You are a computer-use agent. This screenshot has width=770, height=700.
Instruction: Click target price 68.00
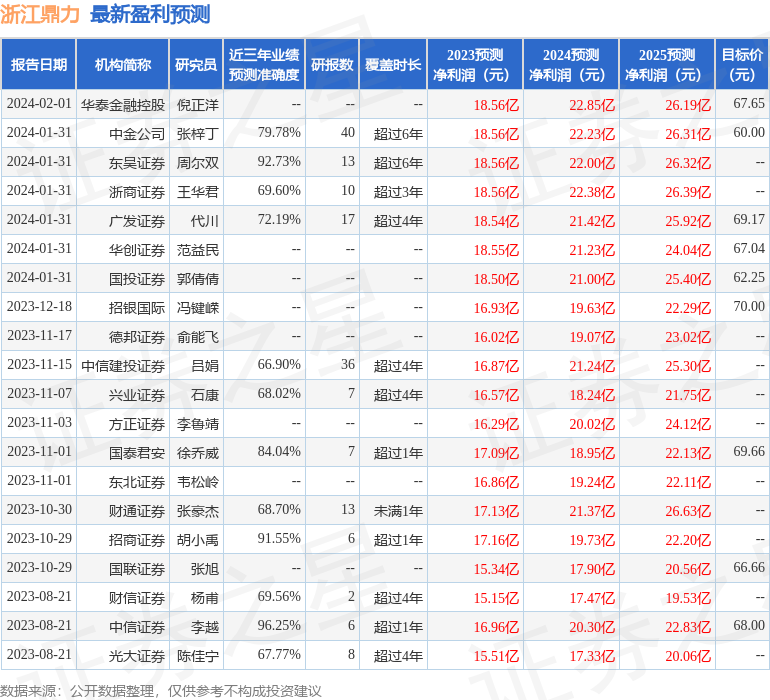748,625
